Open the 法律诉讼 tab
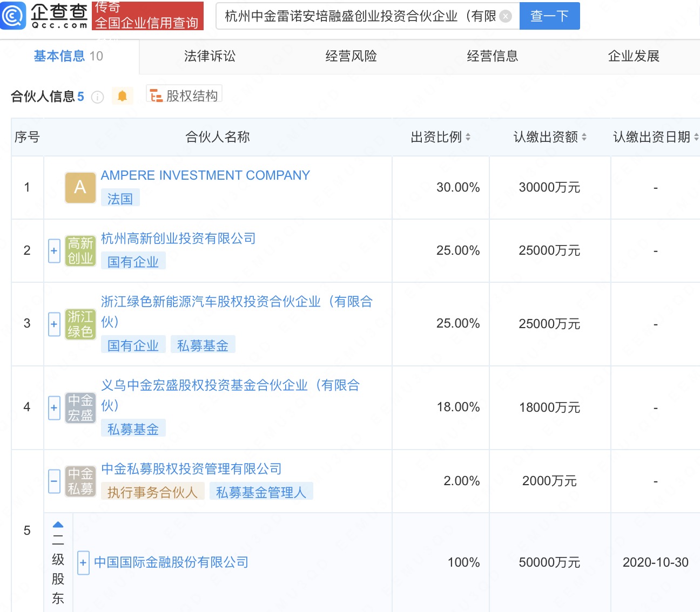The image size is (700, 612). tap(210, 56)
